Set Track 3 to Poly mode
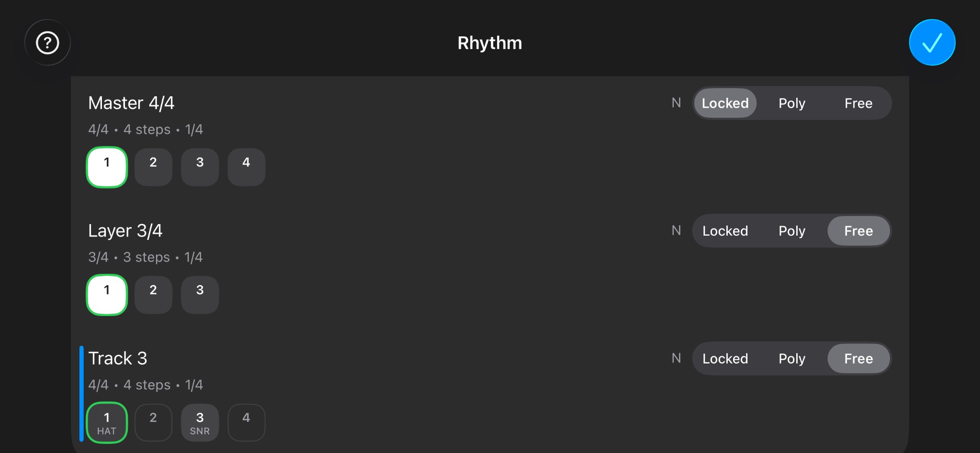The image size is (980, 453). point(791,358)
